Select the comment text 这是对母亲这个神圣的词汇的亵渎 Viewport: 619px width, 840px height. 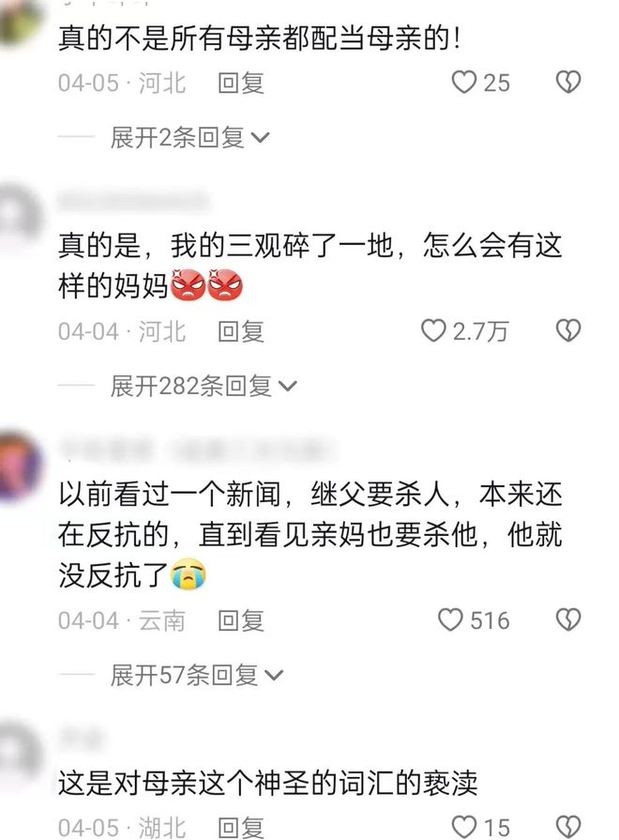267,784
